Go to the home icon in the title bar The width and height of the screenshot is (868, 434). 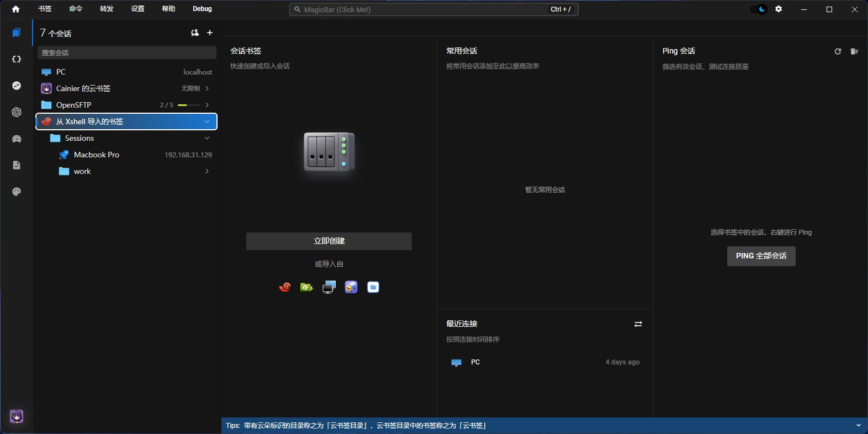[15, 9]
